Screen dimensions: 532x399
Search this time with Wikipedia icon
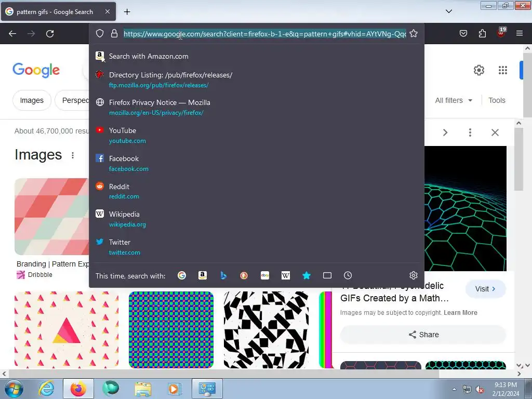pyautogui.click(x=286, y=275)
